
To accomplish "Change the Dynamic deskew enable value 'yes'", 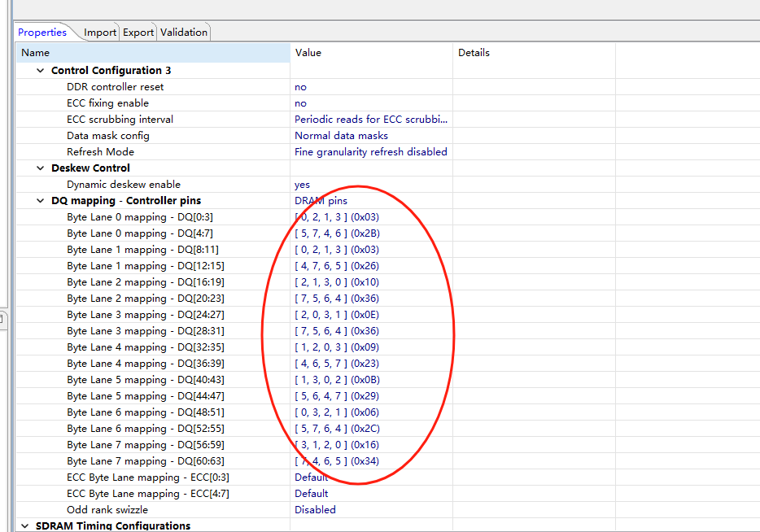I will click(x=302, y=185).
